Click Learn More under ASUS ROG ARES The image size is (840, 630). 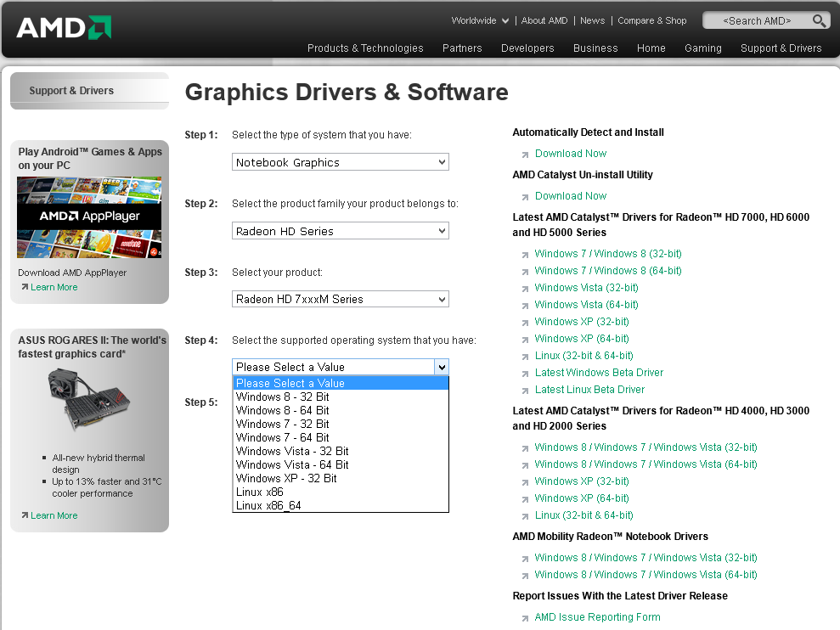pos(54,515)
